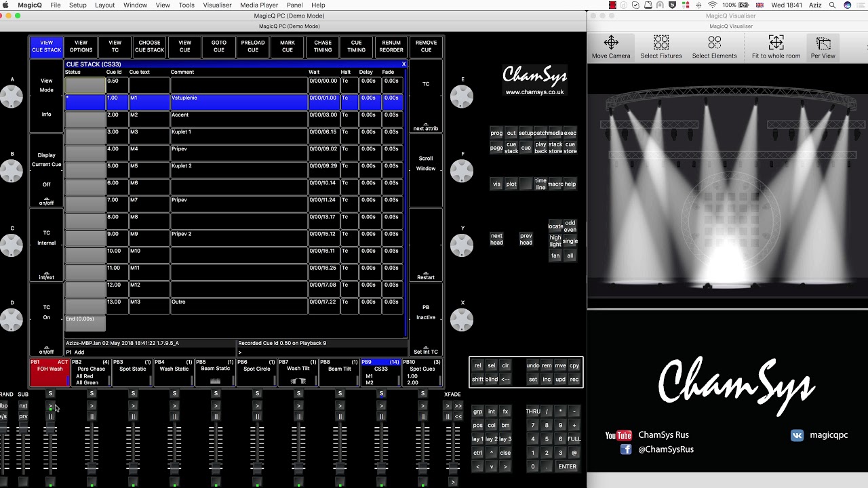The width and height of the screenshot is (868, 488).
Task: Select the Move Camera tool in Visualiser
Action: click(610, 47)
